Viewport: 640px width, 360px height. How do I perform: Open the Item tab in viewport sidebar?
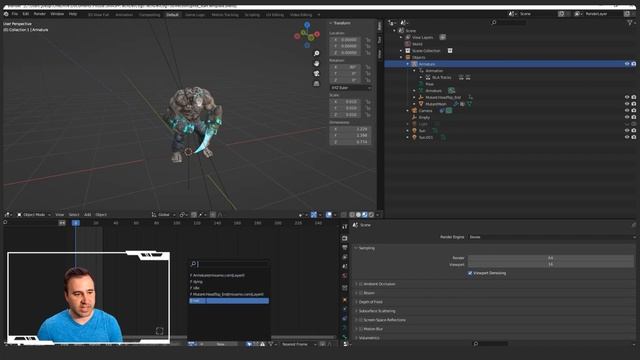coord(380,27)
